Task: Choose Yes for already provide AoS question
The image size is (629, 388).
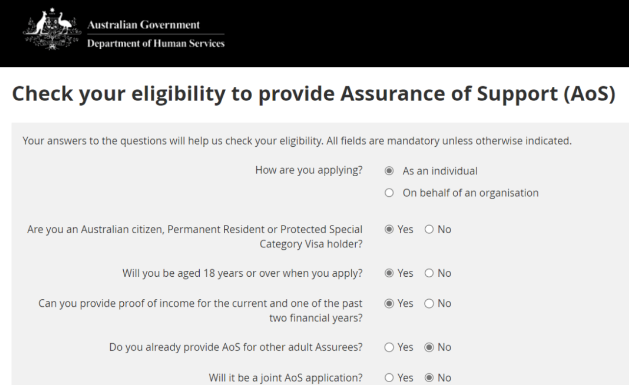Action: 389,347
